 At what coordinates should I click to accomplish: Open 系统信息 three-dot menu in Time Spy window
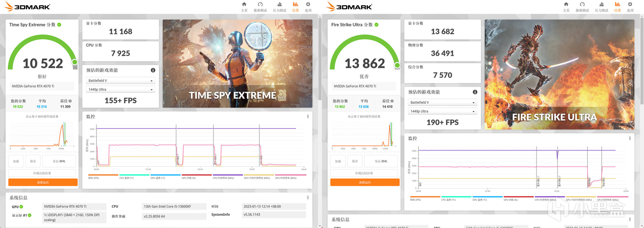coord(308,198)
